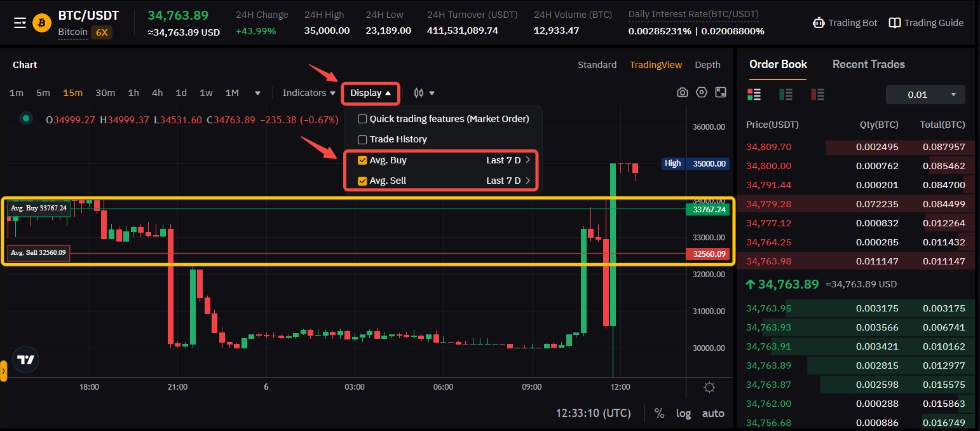Enable the Trade History checkbox
This screenshot has width=980, height=431.
pos(363,139)
